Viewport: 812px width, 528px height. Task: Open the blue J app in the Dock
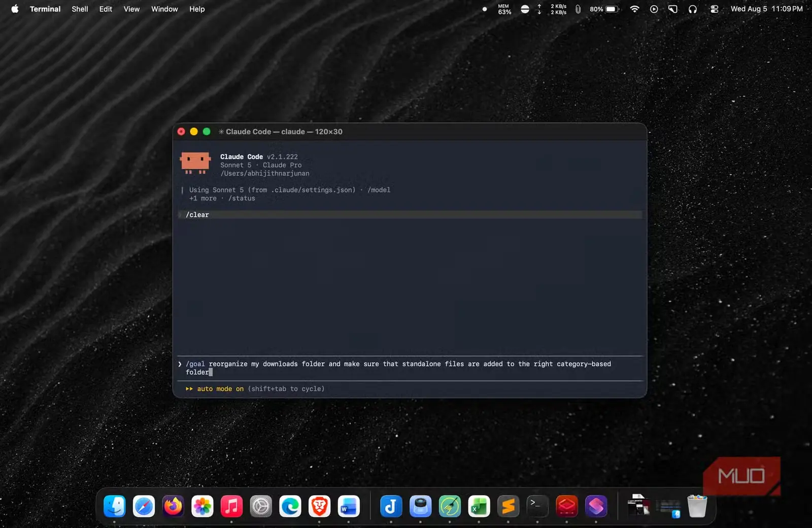(x=391, y=506)
